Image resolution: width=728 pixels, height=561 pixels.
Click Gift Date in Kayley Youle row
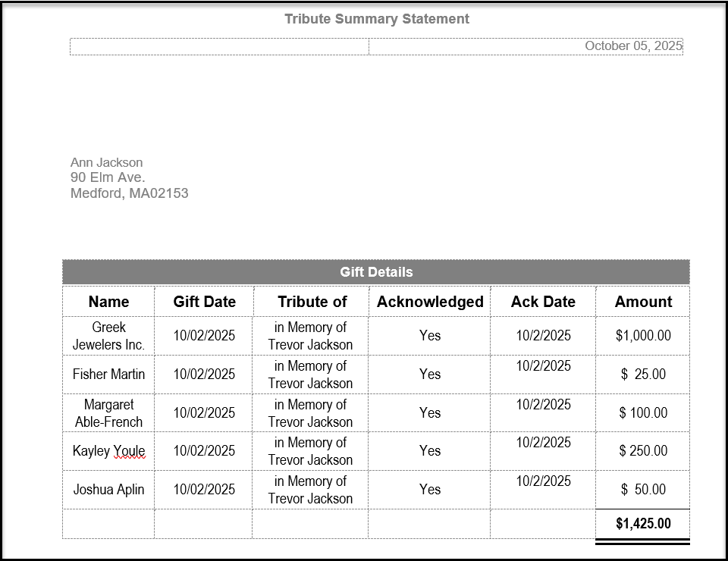[204, 451]
